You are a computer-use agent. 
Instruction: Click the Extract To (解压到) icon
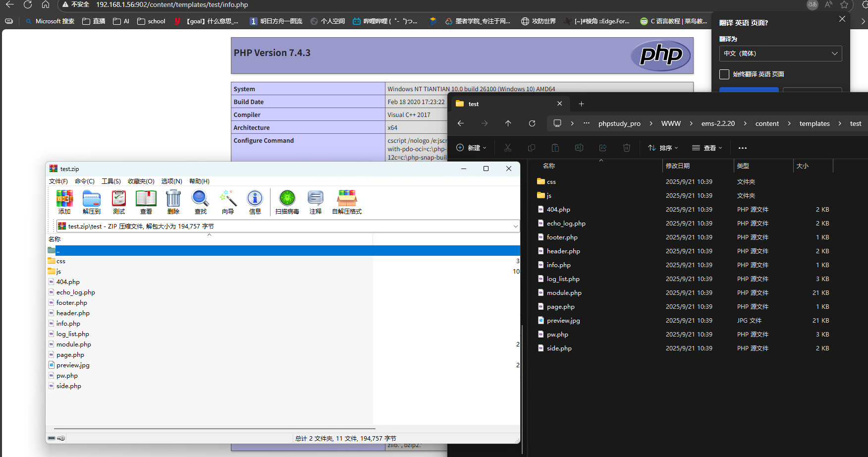(x=92, y=202)
